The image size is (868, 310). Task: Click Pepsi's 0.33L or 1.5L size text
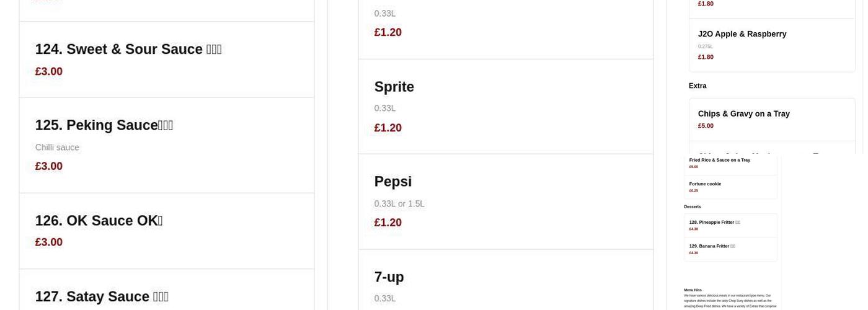(399, 204)
